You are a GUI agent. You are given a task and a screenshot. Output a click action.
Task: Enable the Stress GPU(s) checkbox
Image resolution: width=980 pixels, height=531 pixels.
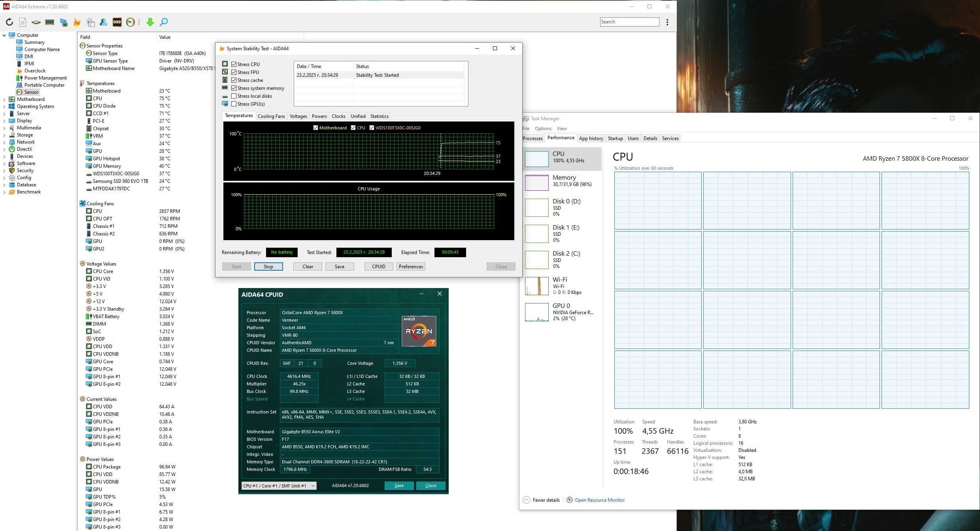pos(234,104)
